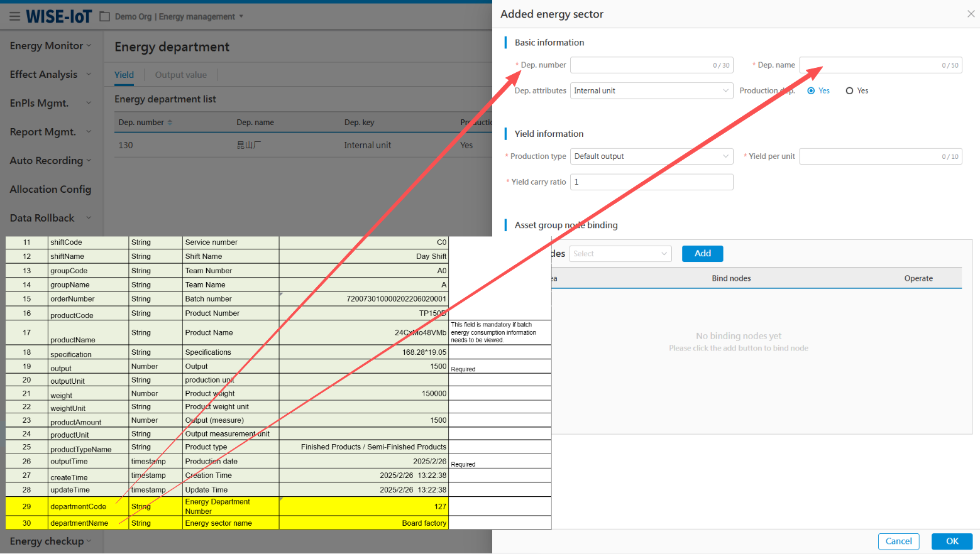Screen dimensions: 980x554
Task: Expand the Energy Monitor sidebar menu
Action: point(50,46)
